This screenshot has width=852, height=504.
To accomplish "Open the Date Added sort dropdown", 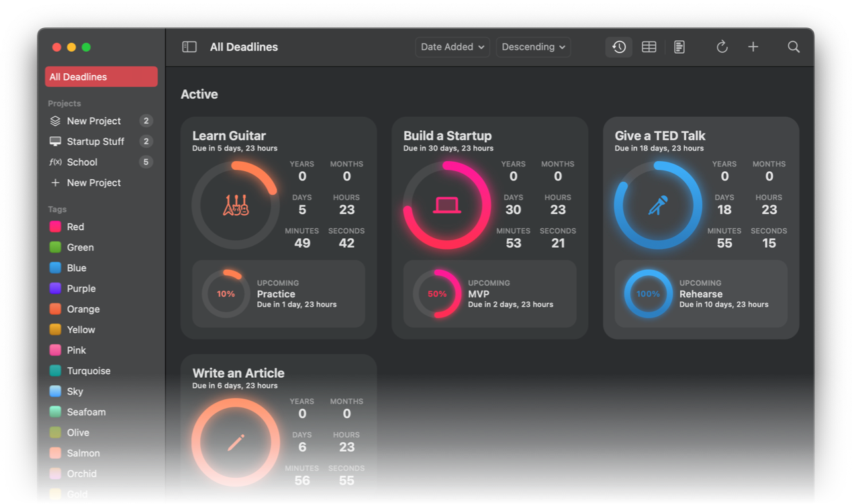I will tap(452, 46).
